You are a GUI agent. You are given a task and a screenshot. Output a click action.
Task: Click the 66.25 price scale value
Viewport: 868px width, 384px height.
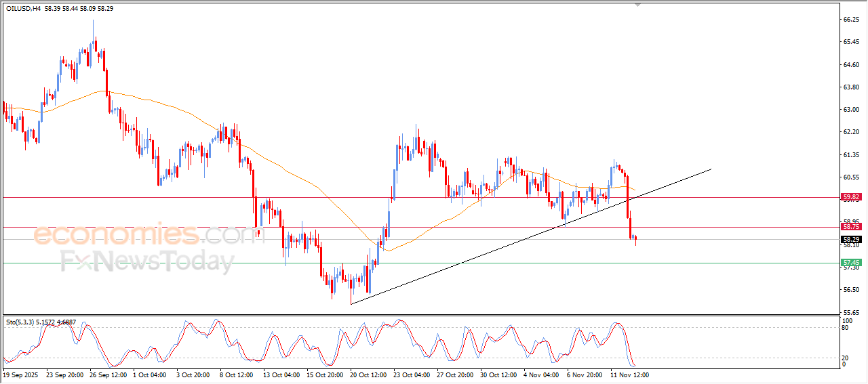point(850,20)
